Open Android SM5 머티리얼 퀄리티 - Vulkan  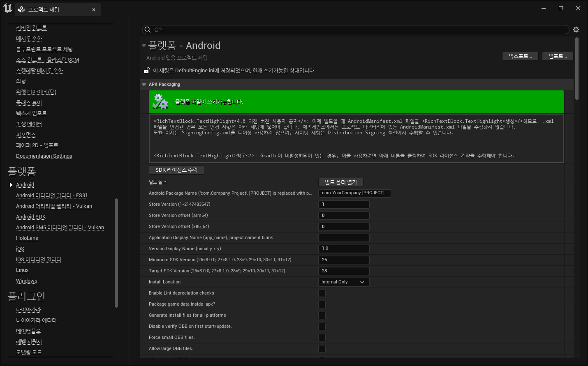pos(60,228)
